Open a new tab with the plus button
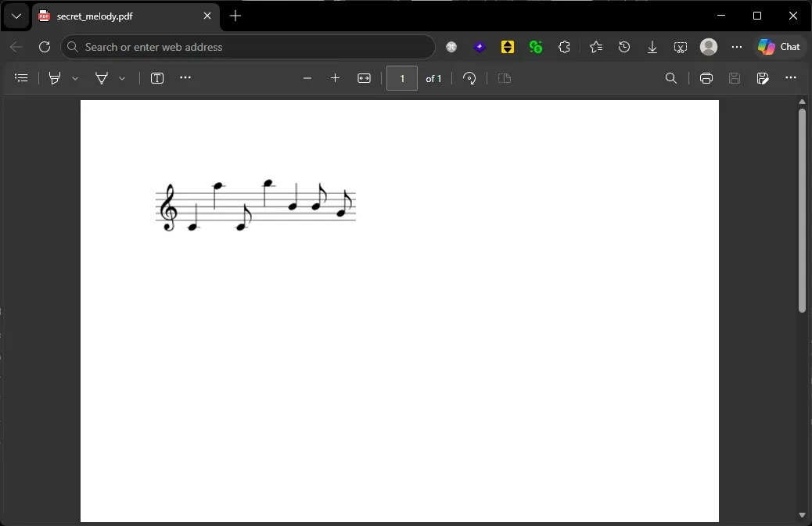This screenshot has height=526, width=812. tap(235, 16)
